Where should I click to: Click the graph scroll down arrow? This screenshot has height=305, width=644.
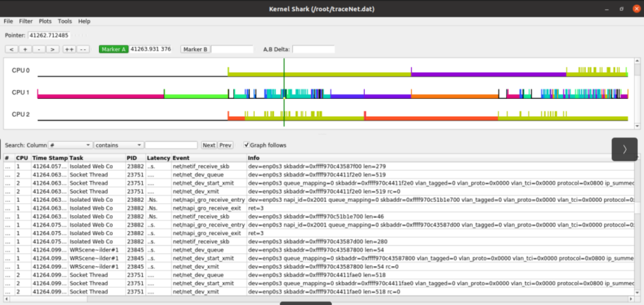click(x=637, y=126)
